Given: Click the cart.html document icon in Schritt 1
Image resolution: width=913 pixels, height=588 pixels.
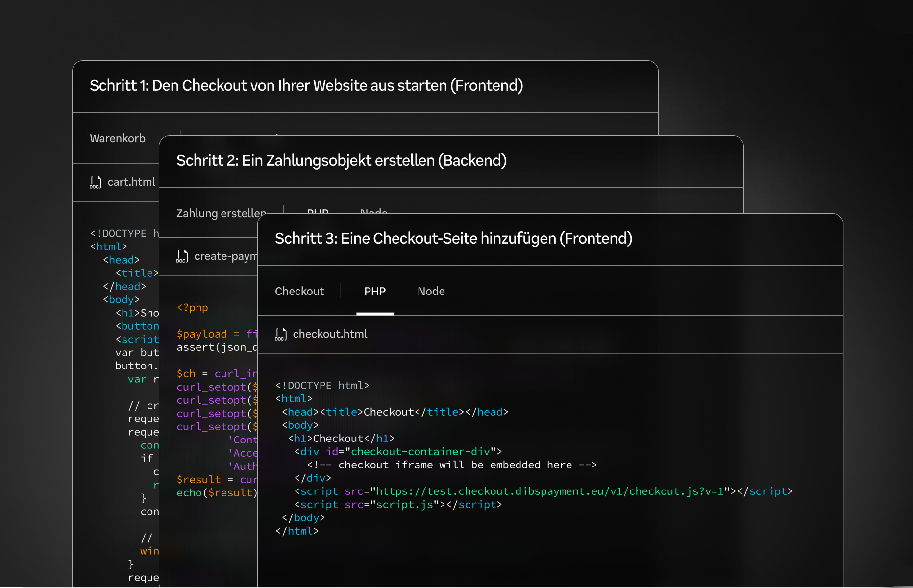Looking at the screenshot, I should tap(96, 182).
